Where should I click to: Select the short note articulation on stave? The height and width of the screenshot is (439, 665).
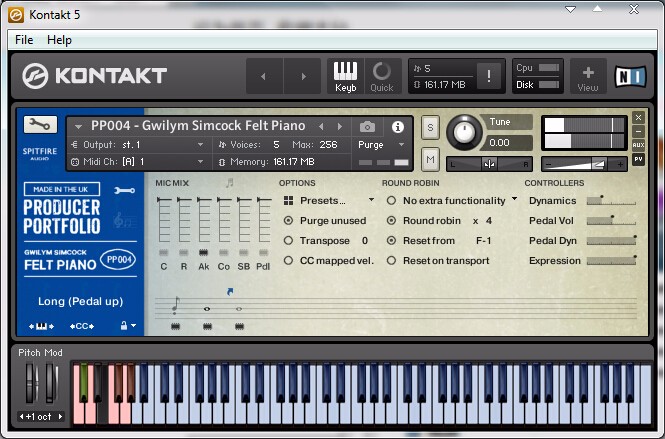pos(175,306)
